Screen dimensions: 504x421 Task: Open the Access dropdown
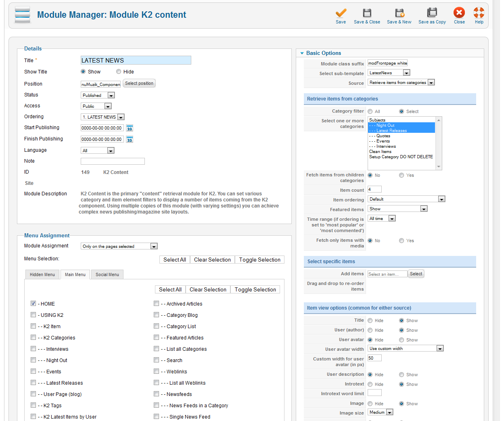point(96,106)
